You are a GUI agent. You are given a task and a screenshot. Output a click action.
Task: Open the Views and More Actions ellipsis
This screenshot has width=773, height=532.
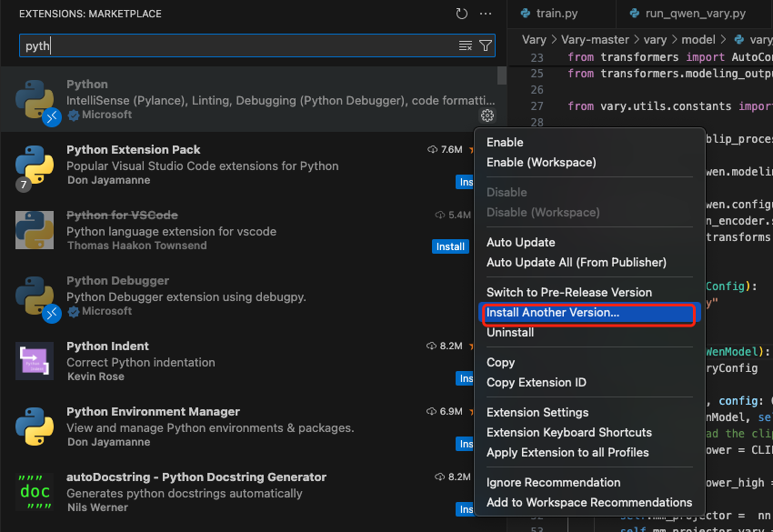[x=486, y=15]
